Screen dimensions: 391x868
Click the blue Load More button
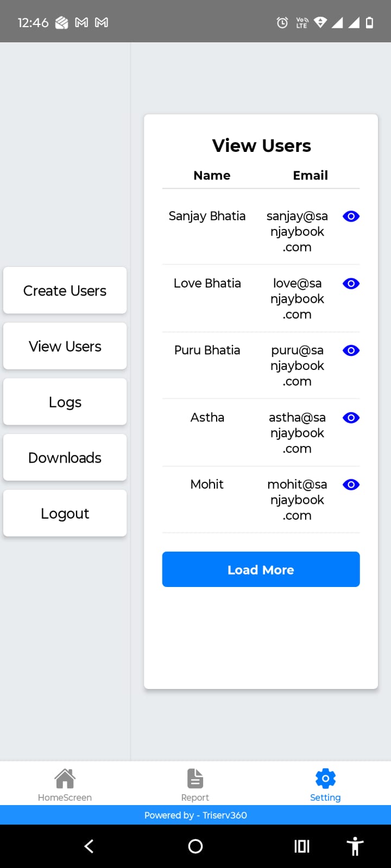pyautogui.click(x=261, y=570)
